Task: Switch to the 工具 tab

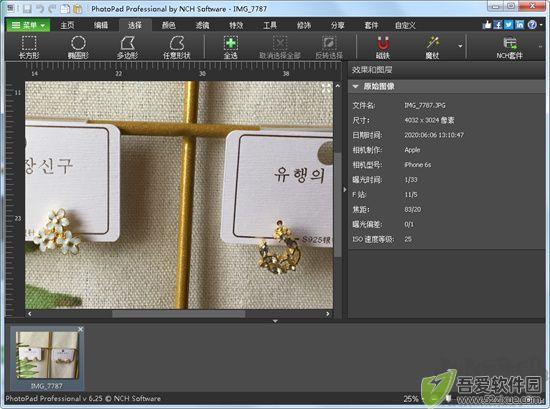Action: [x=270, y=25]
